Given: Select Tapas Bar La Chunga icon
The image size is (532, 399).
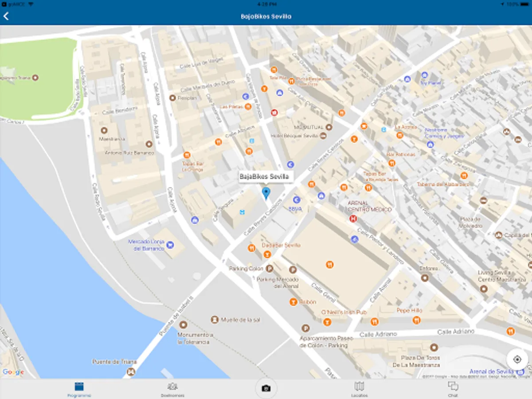Looking at the screenshot, I should [187, 155].
